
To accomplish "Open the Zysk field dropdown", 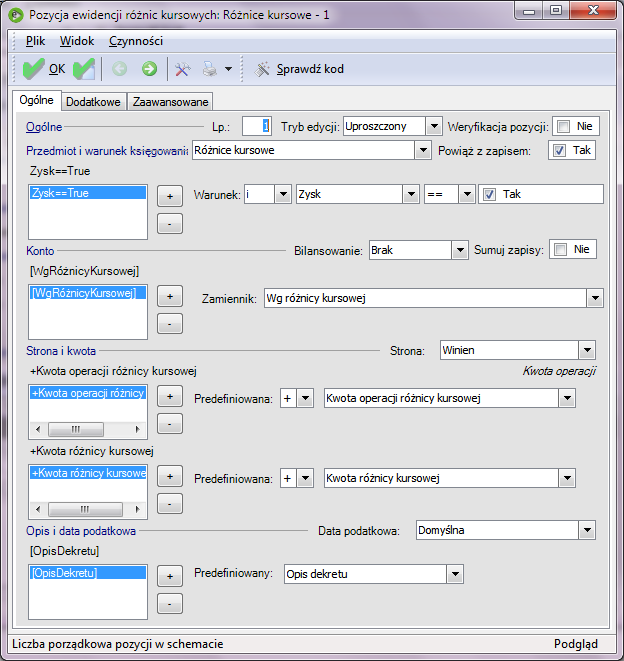I will pyautogui.click(x=411, y=194).
